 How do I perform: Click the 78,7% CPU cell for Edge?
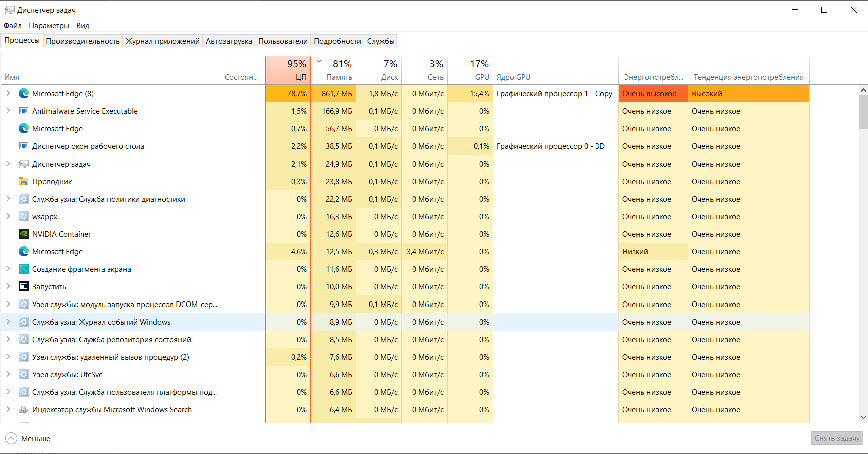pyautogui.click(x=288, y=93)
